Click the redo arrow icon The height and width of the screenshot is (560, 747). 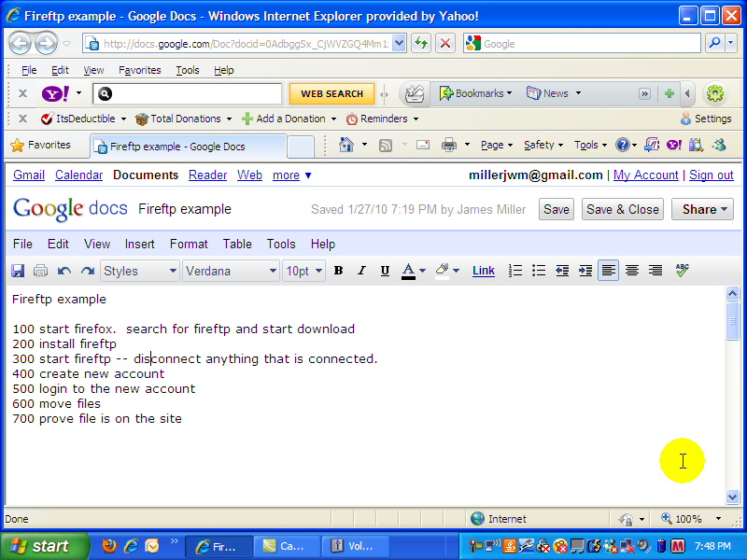pos(87,271)
